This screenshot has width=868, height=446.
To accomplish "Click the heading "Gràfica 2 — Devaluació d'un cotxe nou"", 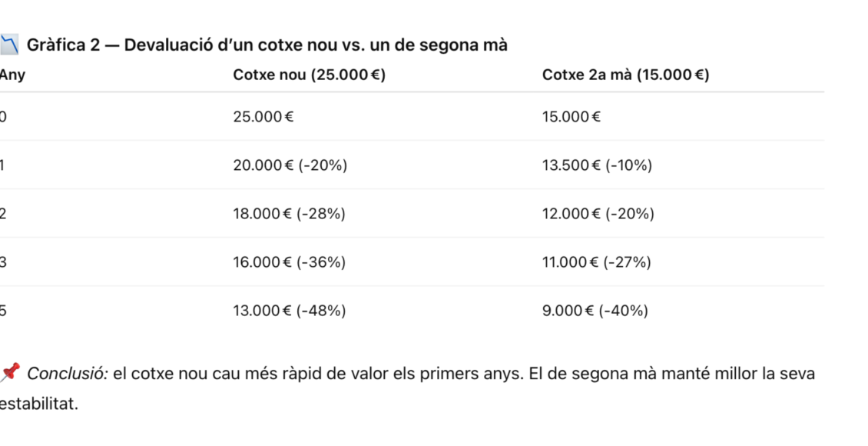I will [x=267, y=45].
